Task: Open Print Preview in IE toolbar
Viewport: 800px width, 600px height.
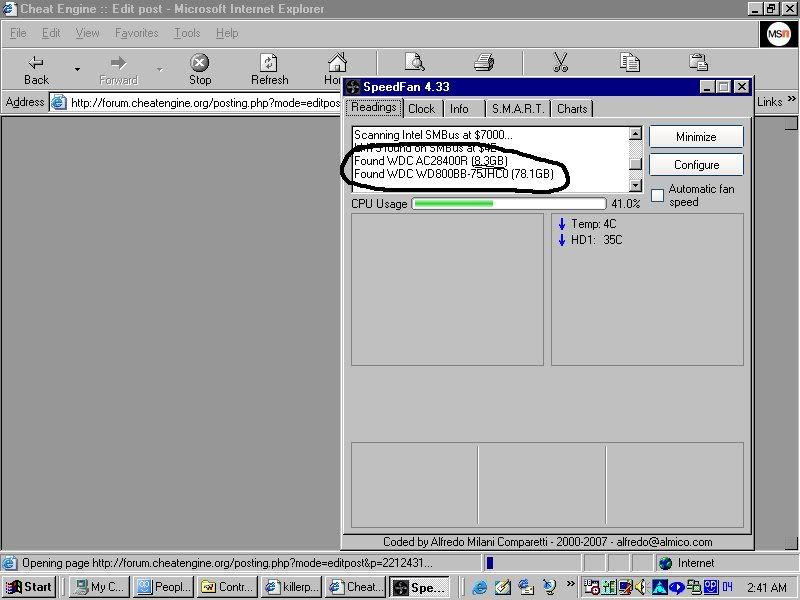Action: [x=415, y=62]
